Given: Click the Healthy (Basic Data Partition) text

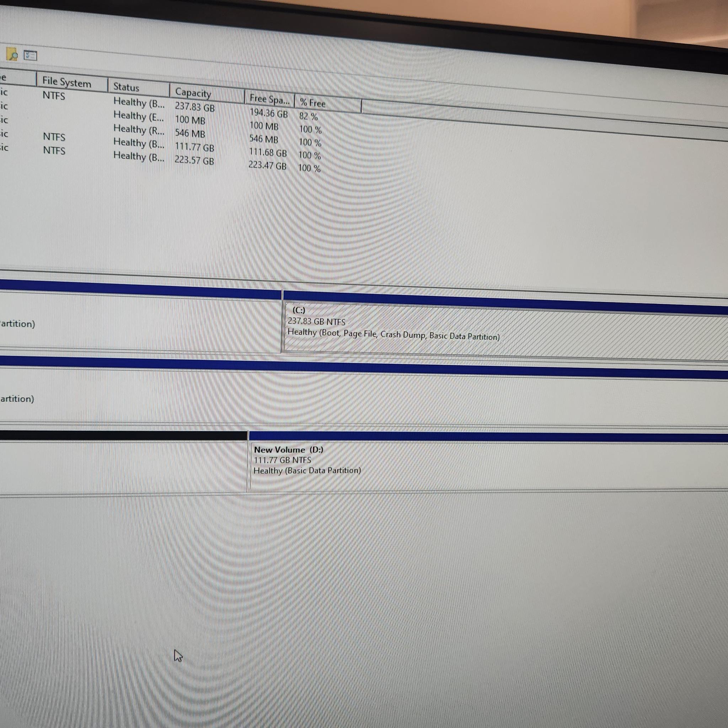Looking at the screenshot, I should [307, 471].
